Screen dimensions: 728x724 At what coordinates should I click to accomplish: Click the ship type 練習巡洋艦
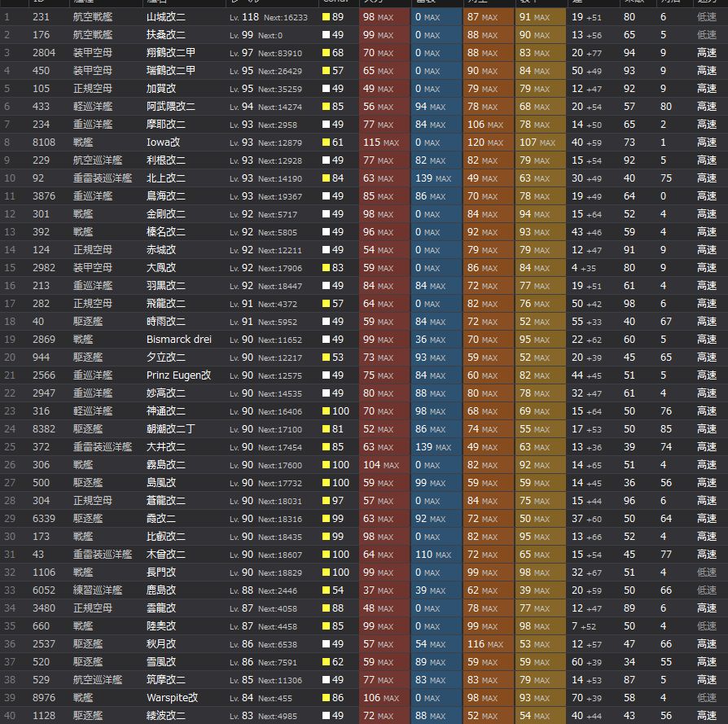98,590
